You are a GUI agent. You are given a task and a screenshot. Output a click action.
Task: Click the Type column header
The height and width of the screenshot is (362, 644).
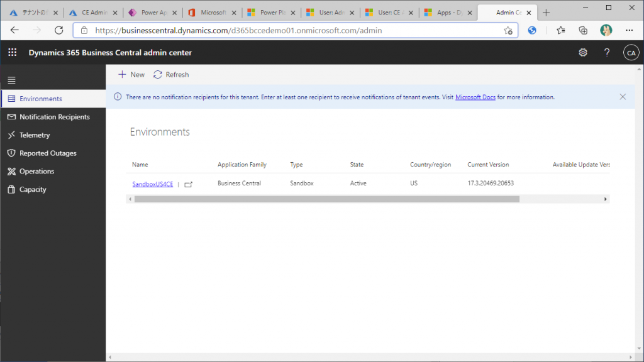pos(296,165)
